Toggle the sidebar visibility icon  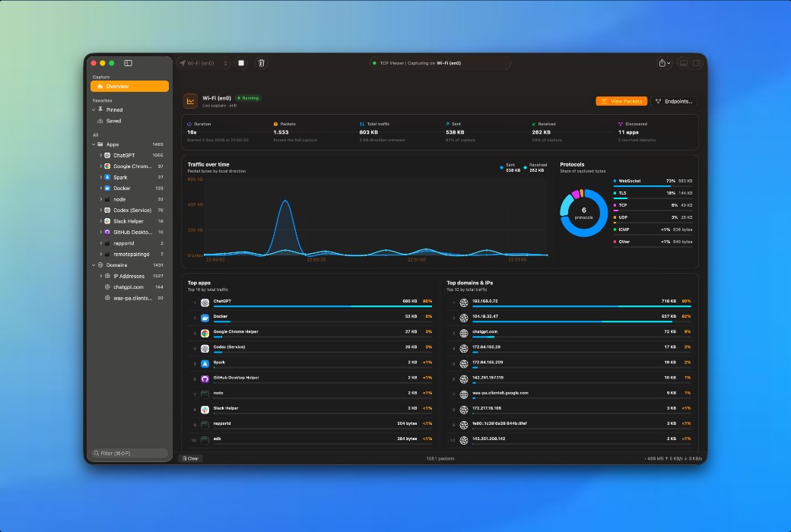coord(128,63)
